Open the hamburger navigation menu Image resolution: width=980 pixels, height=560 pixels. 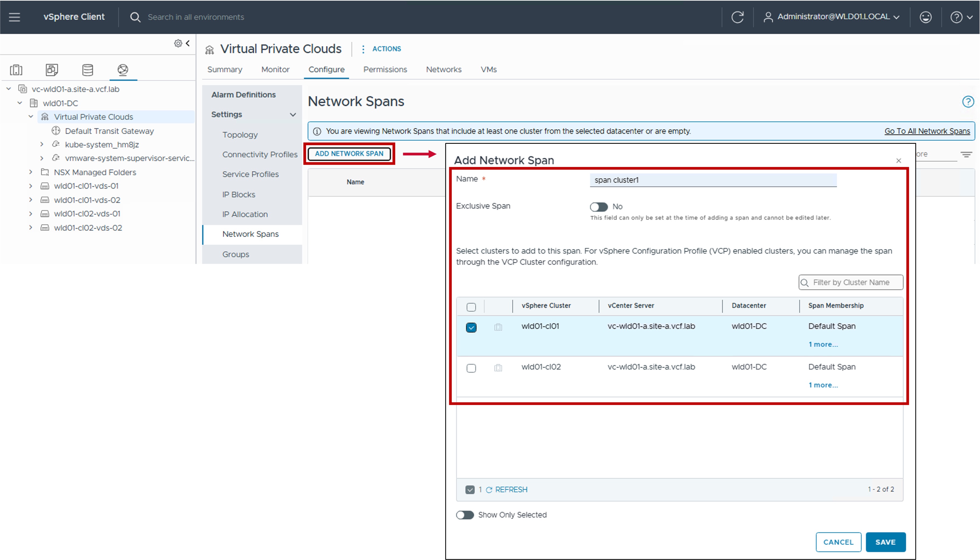click(x=14, y=17)
